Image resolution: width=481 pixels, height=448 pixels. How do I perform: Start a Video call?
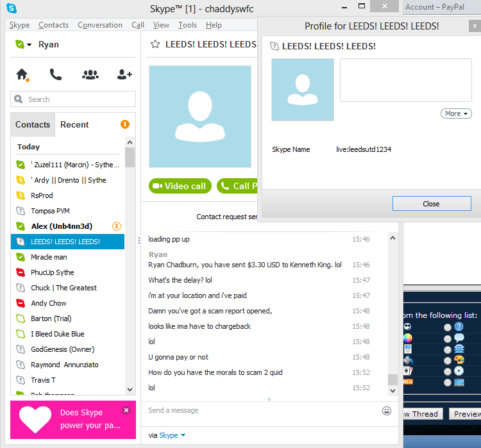pyautogui.click(x=180, y=186)
